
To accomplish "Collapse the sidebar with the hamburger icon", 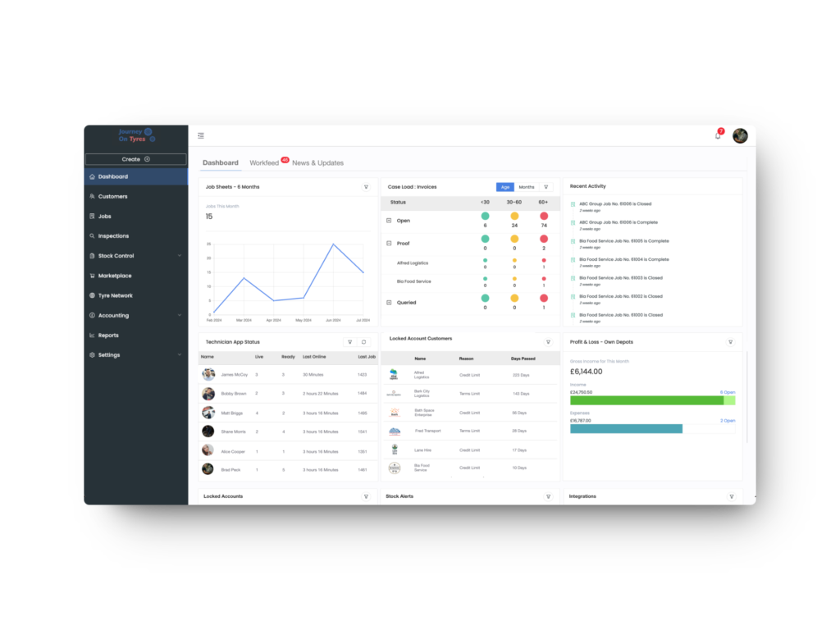I will point(201,135).
